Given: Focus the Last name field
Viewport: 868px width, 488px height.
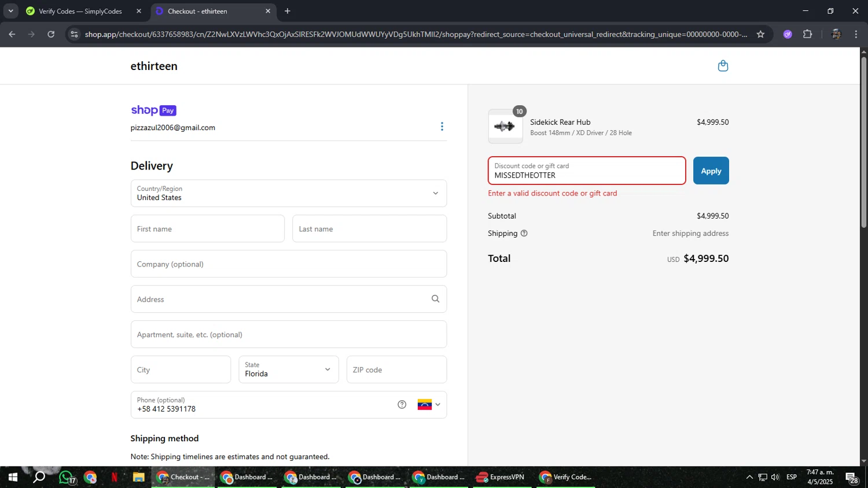Looking at the screenshot, I should pyautogui.click(x=370, y=228).
